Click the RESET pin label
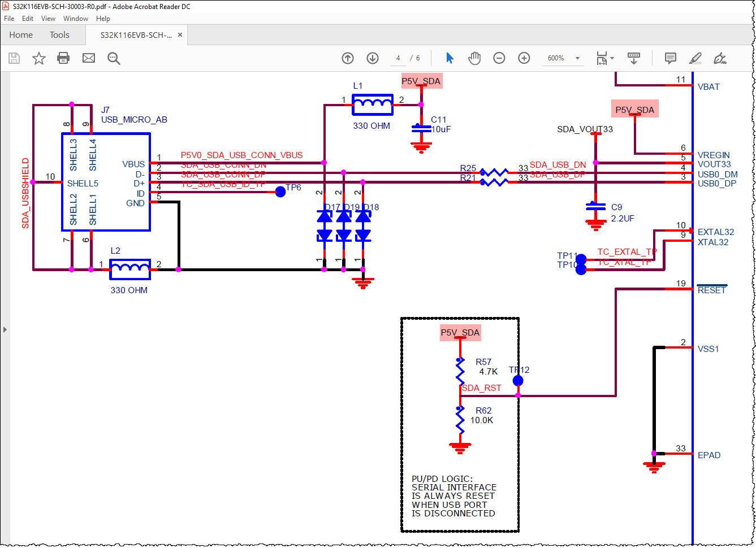The image size is (756, 548). (x=711, y=290)
